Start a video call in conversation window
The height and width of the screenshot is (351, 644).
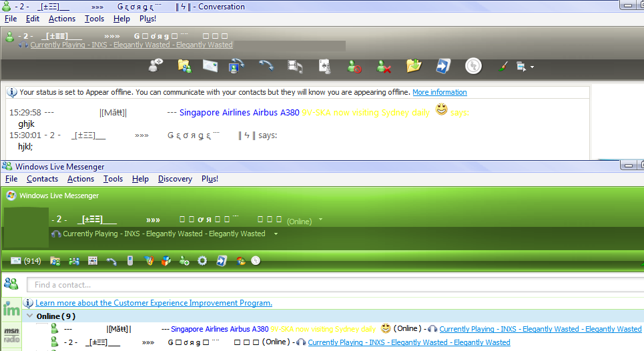[236, 65]
